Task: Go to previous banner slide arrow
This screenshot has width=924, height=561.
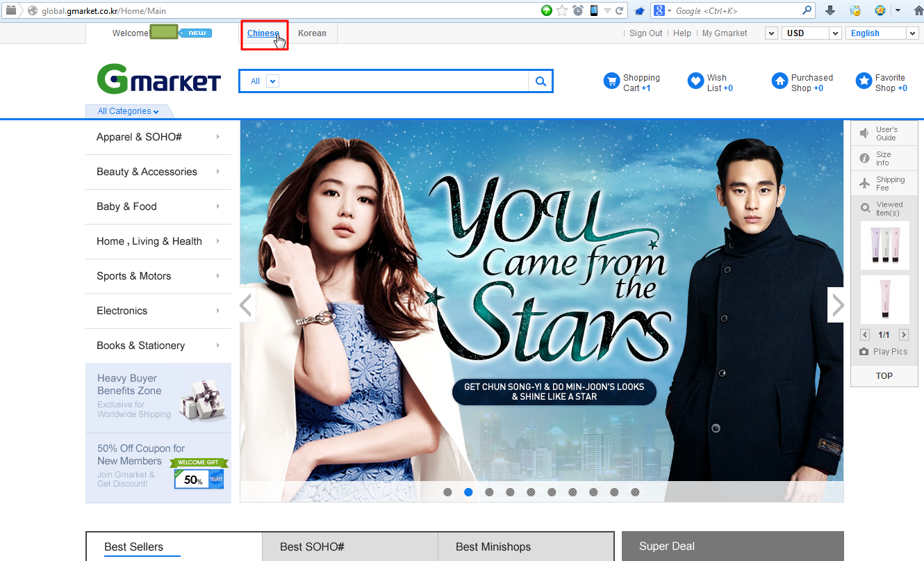Action: [x=247, y=304]
